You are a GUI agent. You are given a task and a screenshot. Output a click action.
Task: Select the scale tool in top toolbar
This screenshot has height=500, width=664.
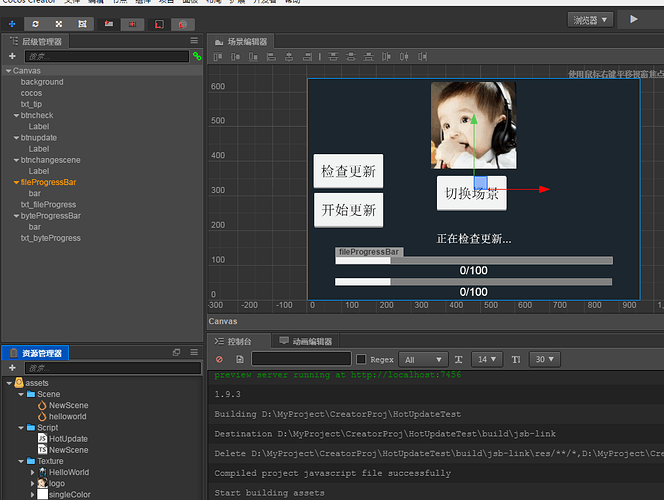click(59, 22)
